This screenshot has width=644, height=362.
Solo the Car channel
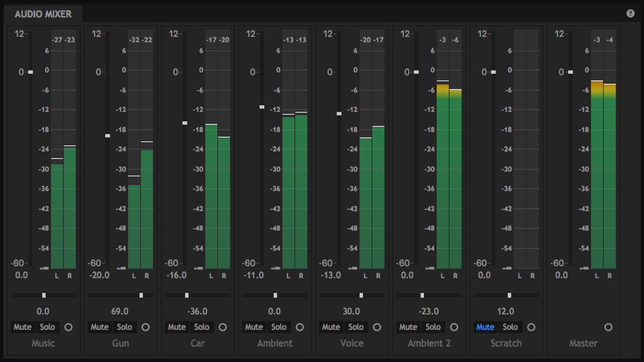point(202,327)
